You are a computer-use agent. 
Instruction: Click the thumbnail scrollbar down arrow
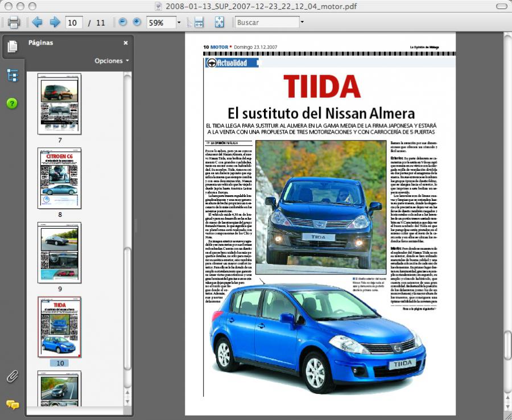point(127,401)
